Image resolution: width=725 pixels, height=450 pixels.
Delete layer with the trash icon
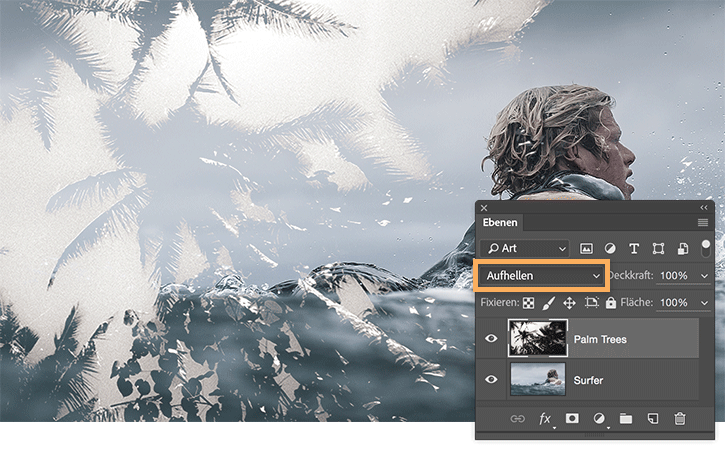[680, 419]
